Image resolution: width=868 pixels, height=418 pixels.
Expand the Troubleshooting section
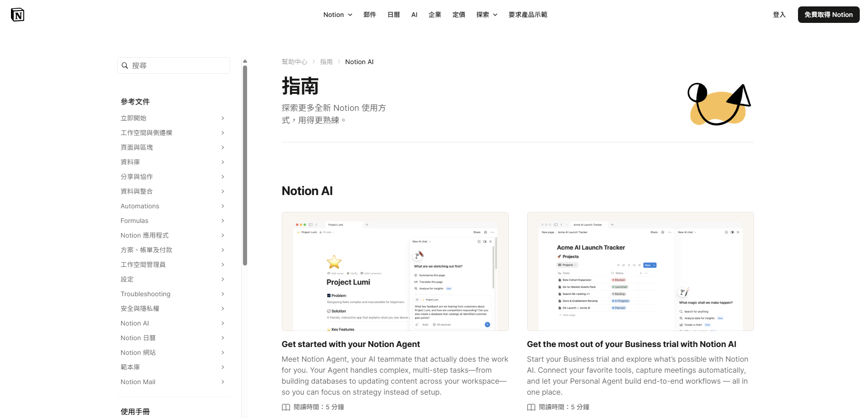coord(173,294)
